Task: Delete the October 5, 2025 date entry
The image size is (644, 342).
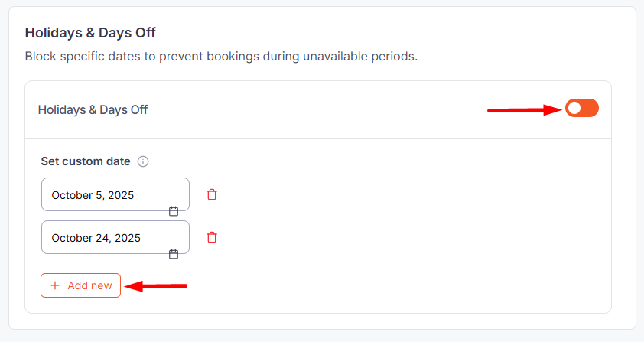Action: coord(212,195)
